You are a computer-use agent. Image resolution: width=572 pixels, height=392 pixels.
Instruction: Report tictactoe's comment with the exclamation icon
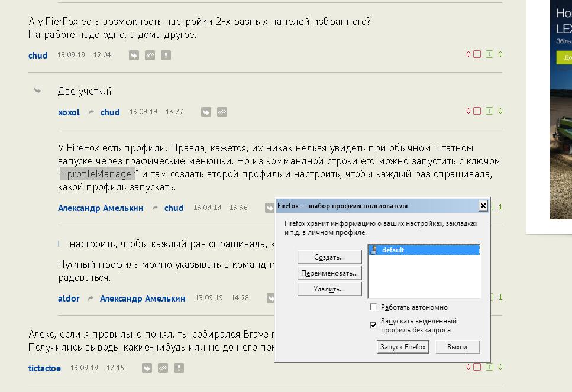pyautogui.click(x=179, y=368)
